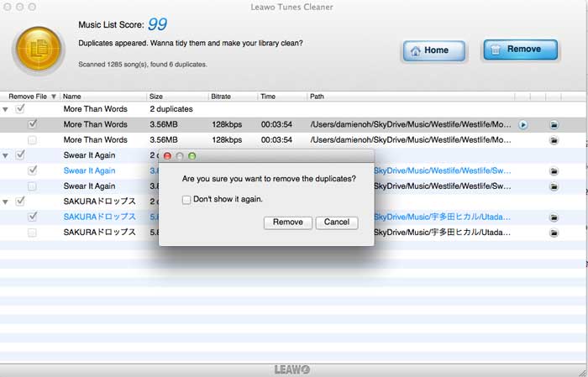Confirm Remove in the dialog

point(287,223)
